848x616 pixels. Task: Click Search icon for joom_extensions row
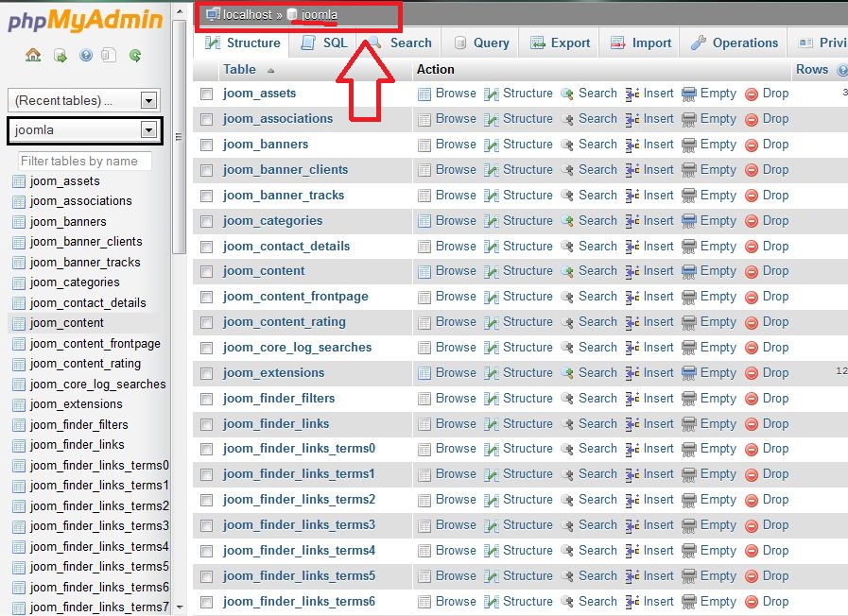(567, 373)
